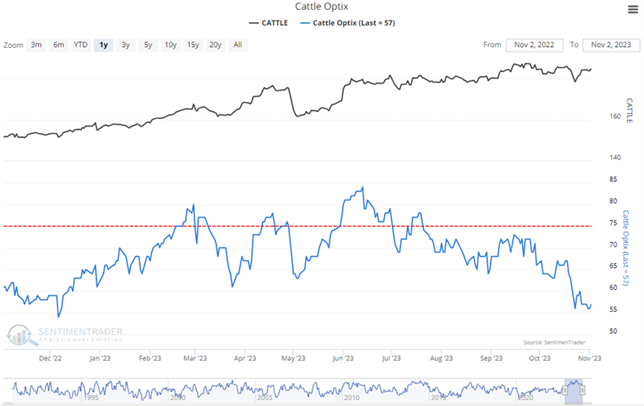Select the 15y zoom range

pos(193,45)
